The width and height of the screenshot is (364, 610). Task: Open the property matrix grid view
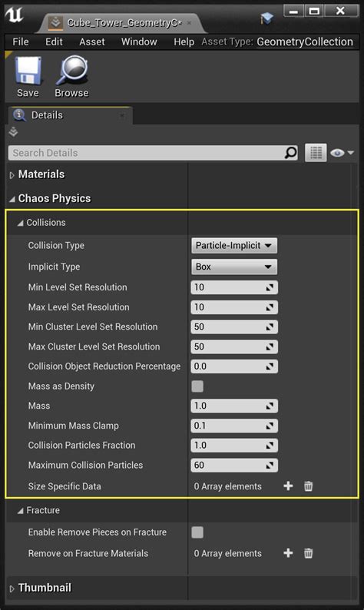tap(316, 152)
